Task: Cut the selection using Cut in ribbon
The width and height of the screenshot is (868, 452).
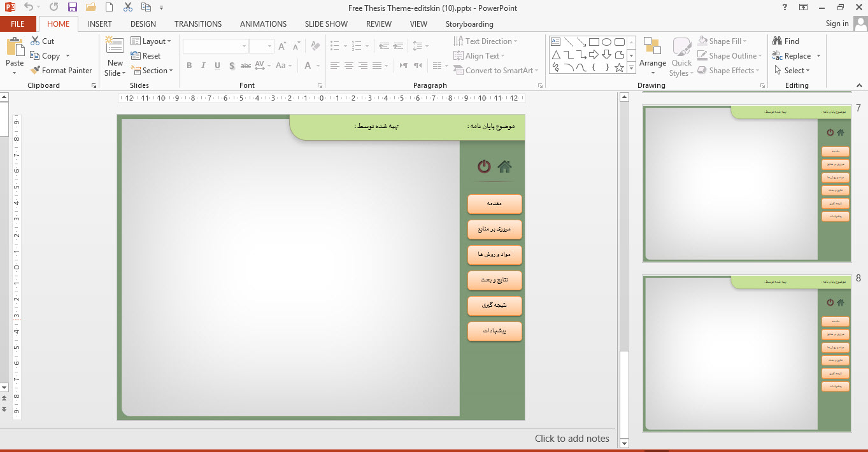Action: click(43, 41)
